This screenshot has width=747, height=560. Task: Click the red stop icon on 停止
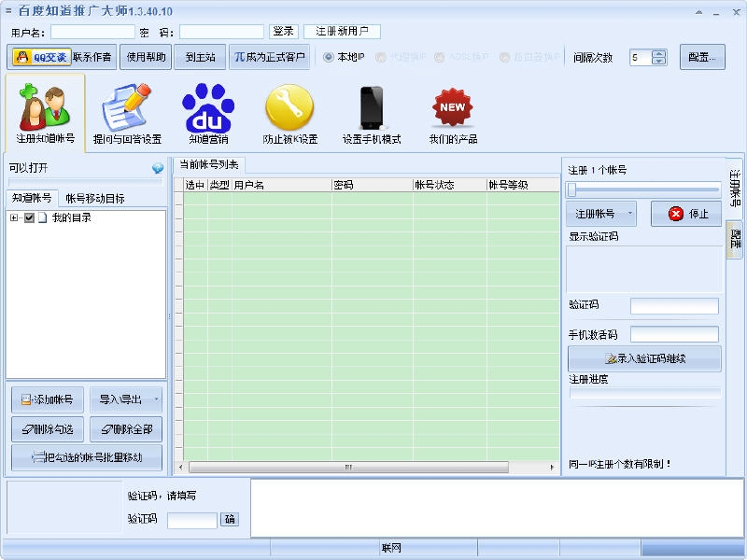(x=675, y=214)
